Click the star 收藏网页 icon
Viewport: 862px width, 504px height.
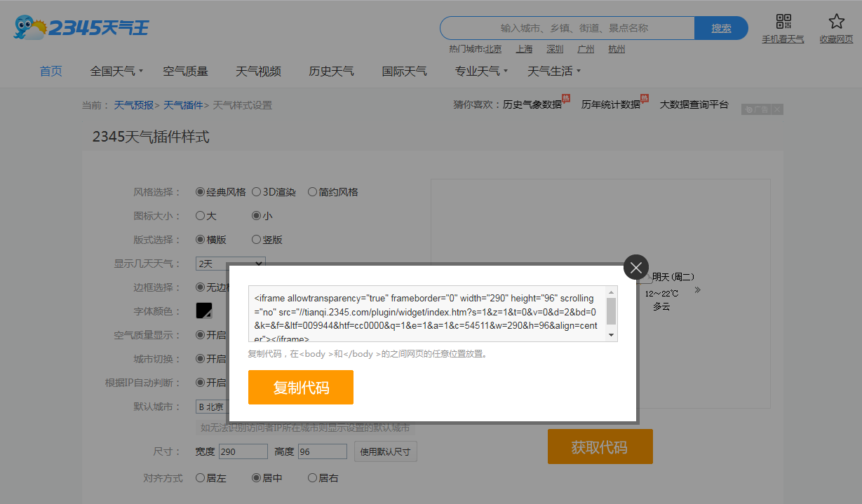[x=836, y=22]
